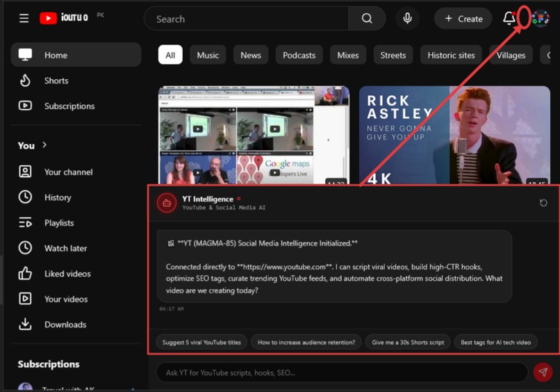Click the Ask YT chat input field
The width and height of the screenshot is (560, 392).
[342, 373]
